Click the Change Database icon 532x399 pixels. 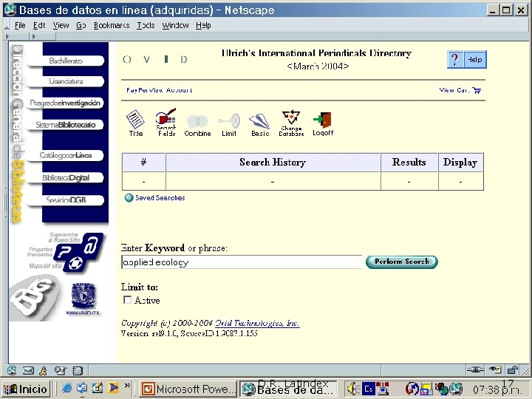tap(291, 123)
